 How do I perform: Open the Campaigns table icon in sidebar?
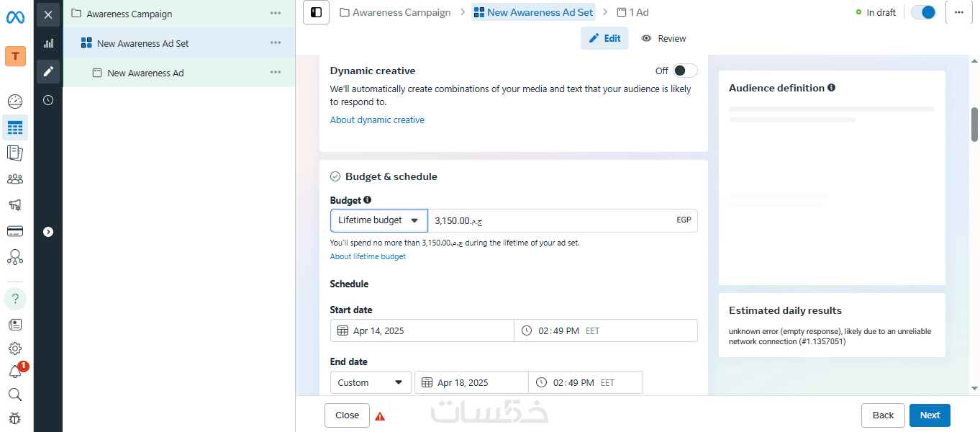click(x=15, y=128)
